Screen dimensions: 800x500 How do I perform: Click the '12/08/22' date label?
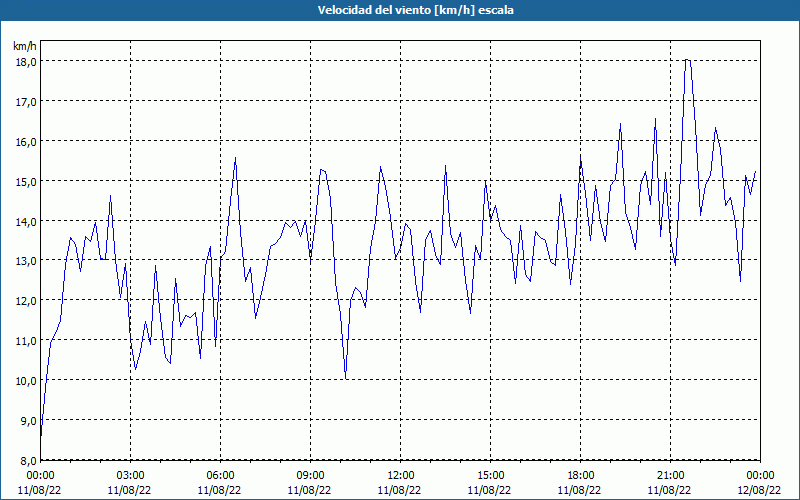coord(759,490)
